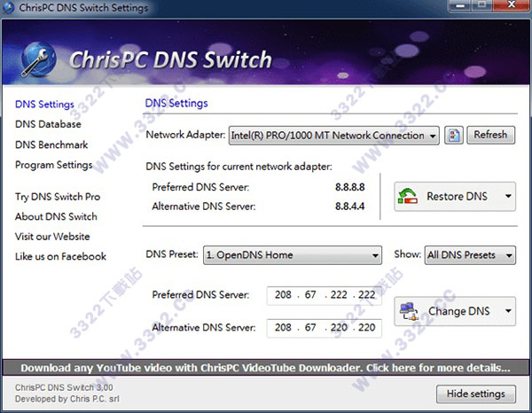Click the Refresh button
The width and height of the screenshot is (532, 413).
click(490, 135)
